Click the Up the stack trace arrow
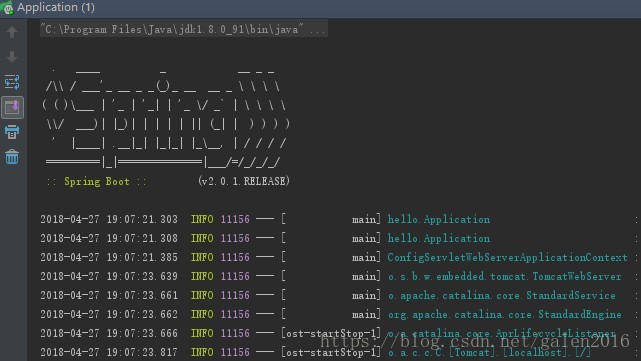The width and height of the screenshot is (641, 361). tap(12, 31)
